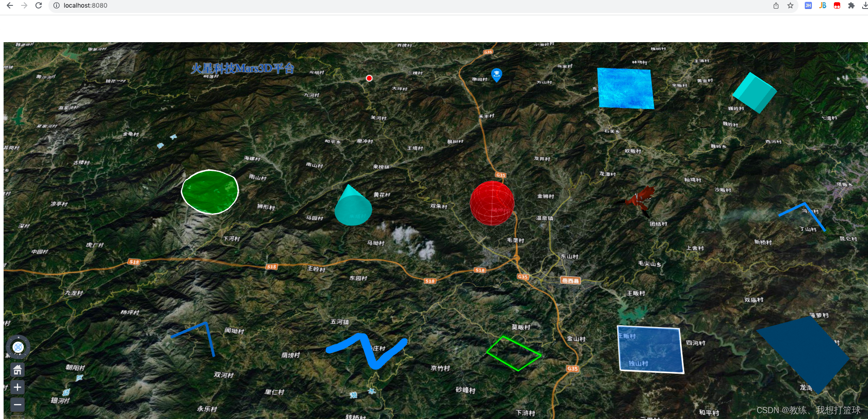Click the 九龙村 village label

tap(74, 293)
